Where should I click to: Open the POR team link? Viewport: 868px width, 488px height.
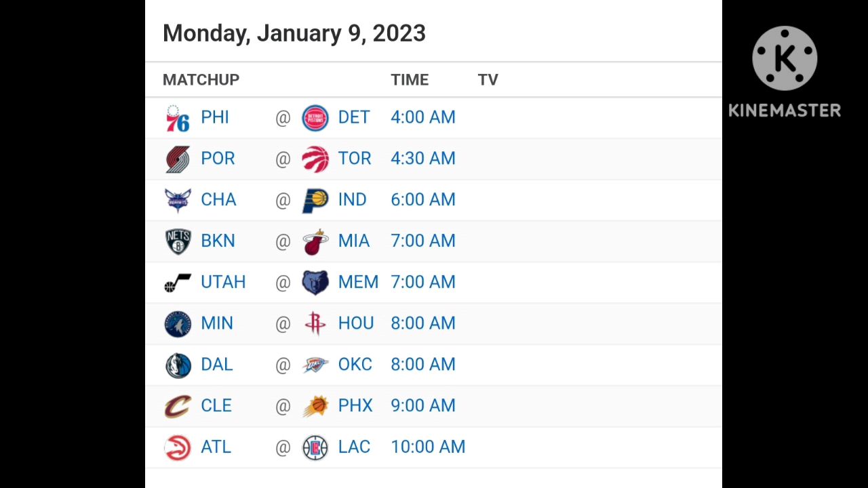tap(218, 159)
